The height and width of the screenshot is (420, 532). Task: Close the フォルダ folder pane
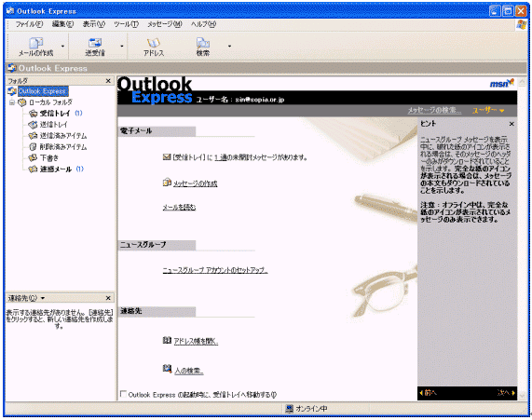click(108, 81)
